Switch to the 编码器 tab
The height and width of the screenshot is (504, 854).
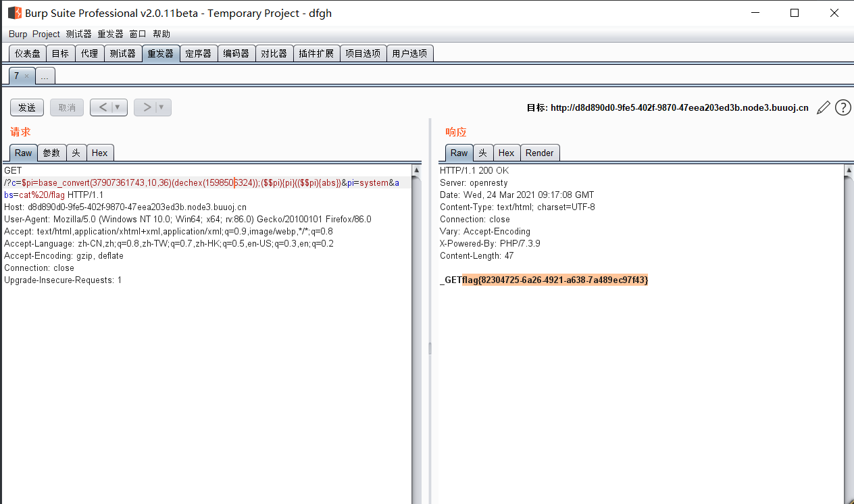tap(236, 53)
